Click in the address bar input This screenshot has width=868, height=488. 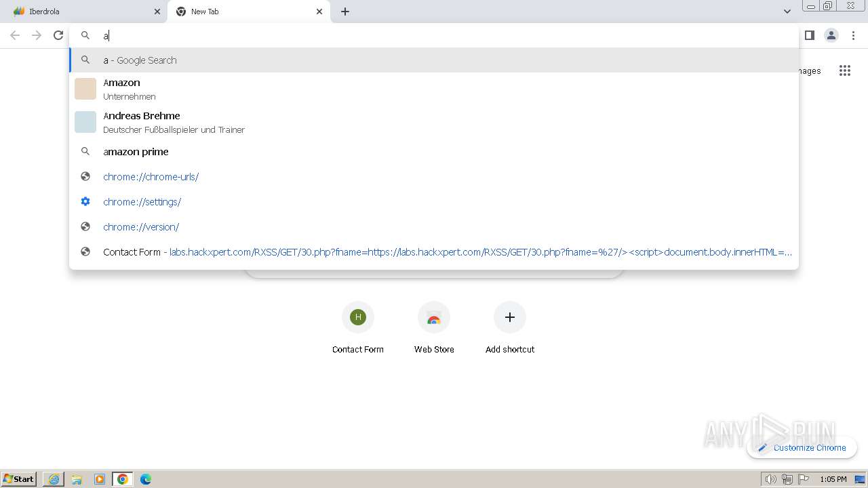[x=434, y=35]
